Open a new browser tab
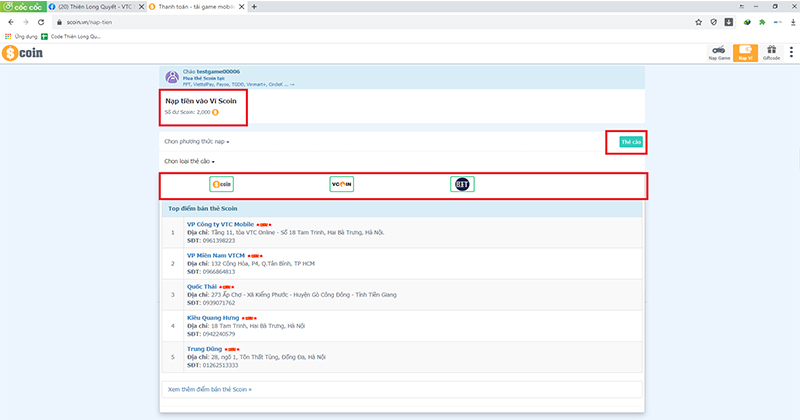Image resolution: width=800 pixels, height=420 pixels. click(x=254, y=7)
